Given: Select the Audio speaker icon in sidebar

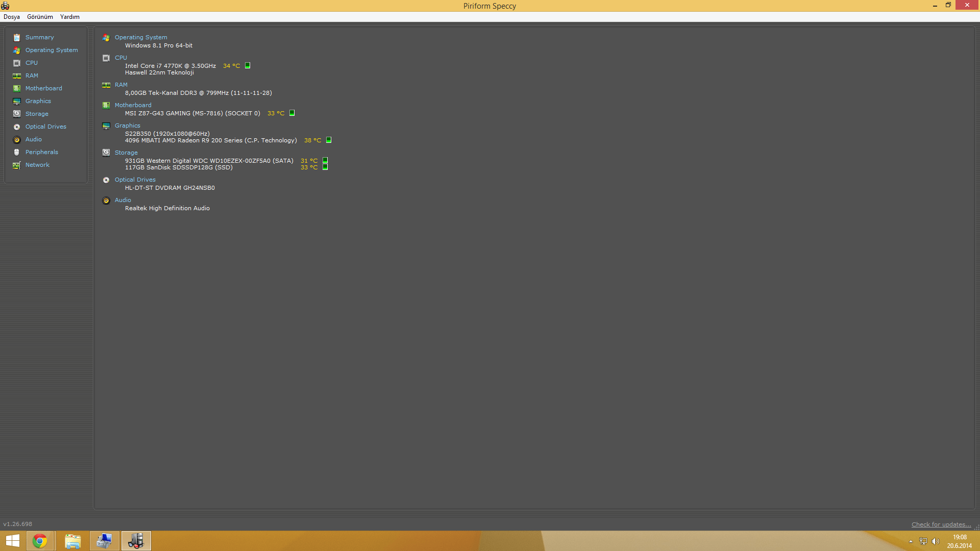Looking at the screenshot, I should pos(17,140).
